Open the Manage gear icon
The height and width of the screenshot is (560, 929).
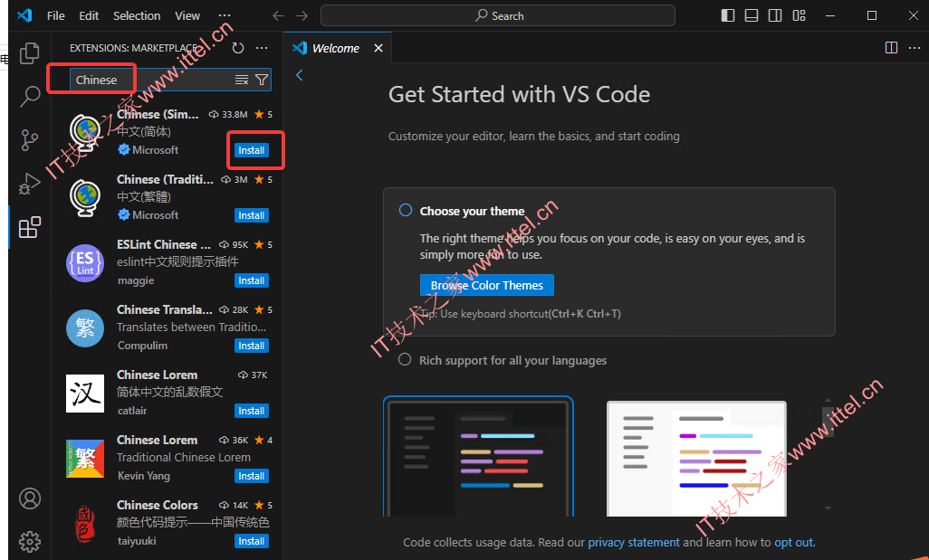(x=30, y=541)
